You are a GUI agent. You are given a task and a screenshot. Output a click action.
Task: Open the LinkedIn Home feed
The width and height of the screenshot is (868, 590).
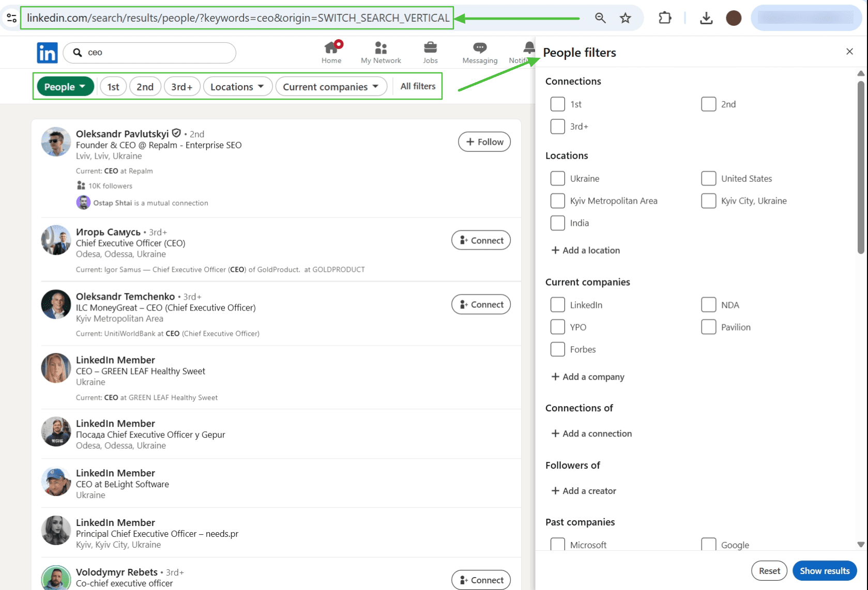[331, 52]
